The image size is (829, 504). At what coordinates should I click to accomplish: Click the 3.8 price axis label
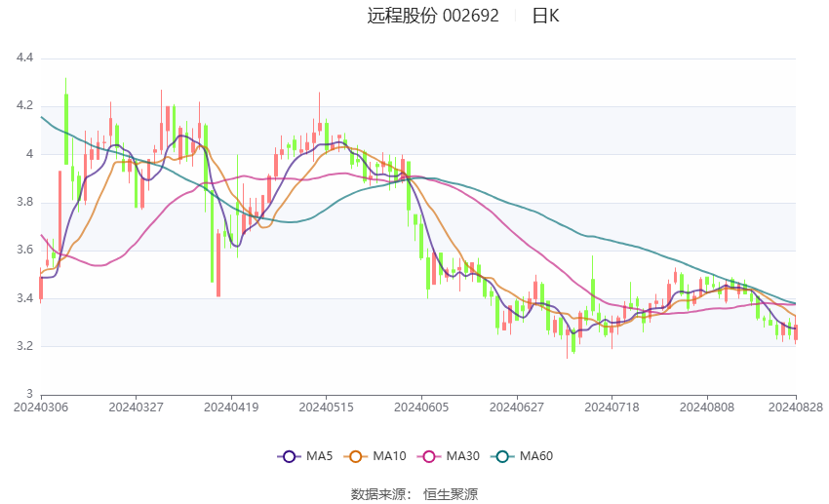(x=24, y=202)
